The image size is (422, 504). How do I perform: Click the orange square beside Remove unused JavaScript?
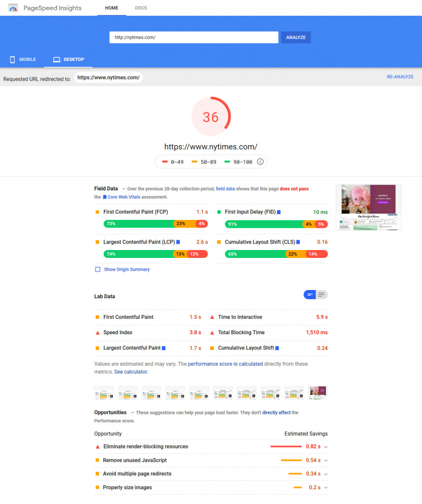[x=97, y=460]
